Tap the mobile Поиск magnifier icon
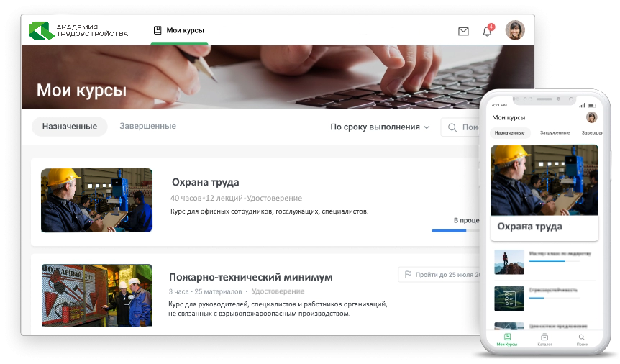The height and width of the screenshot is (364, 620). [581, 340]
